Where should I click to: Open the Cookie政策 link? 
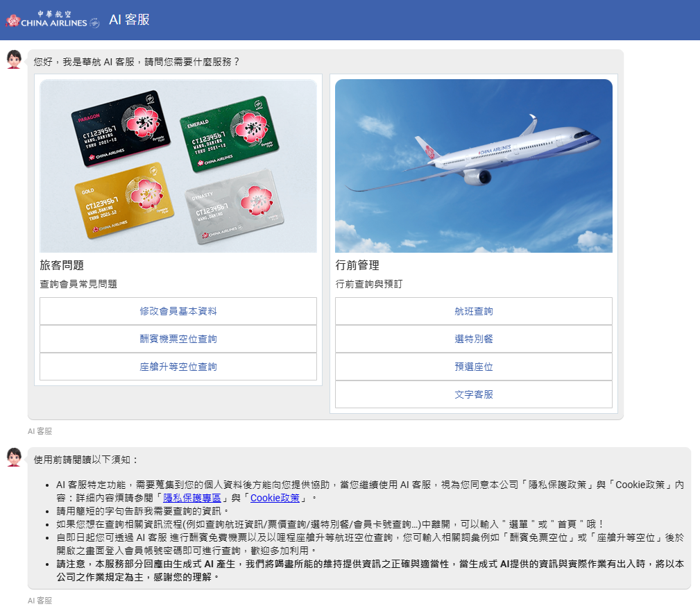[275, 498]
